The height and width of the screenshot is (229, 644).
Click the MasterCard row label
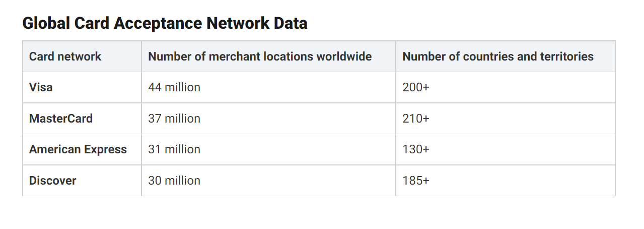[61, 119]
